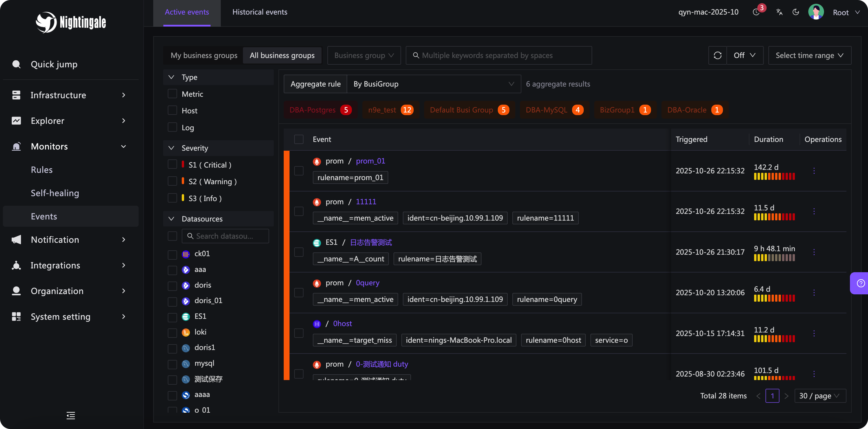The height and width of the screenshot is (429, 868).
Task: Check the Metric type filter checkbox
Action: (172, 94)
